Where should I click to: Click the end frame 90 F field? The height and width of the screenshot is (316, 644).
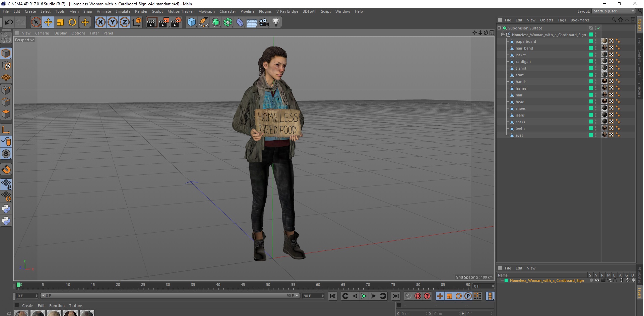[x=313, y=296]
